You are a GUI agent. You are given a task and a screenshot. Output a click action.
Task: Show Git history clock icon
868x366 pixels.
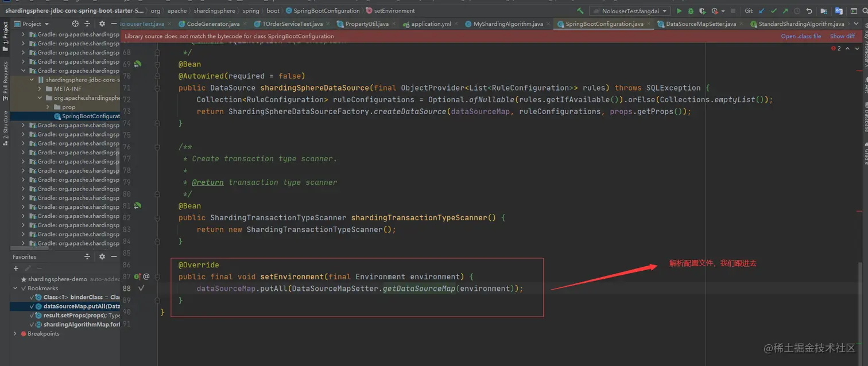pos(797,11)
